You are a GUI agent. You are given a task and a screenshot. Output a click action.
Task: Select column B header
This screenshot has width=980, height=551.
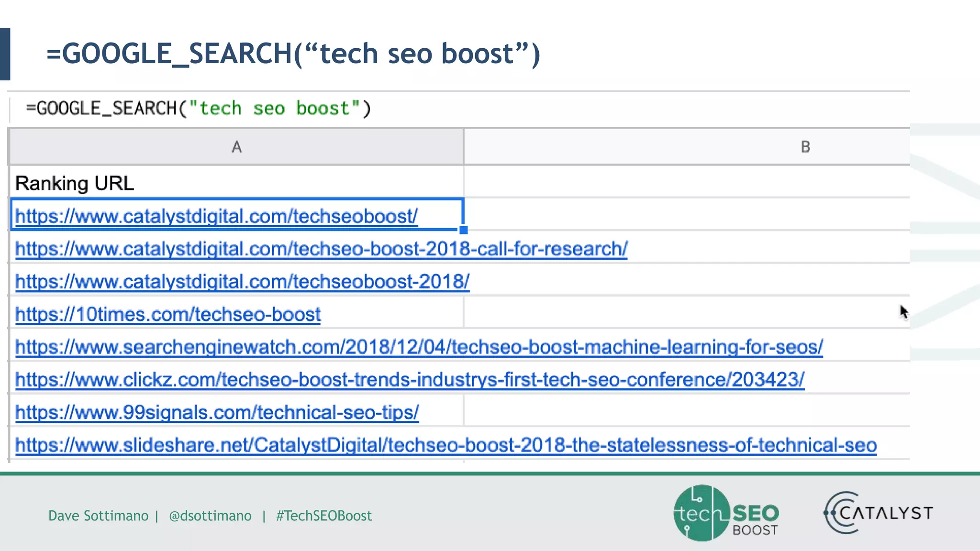click(x=687, y=147)
